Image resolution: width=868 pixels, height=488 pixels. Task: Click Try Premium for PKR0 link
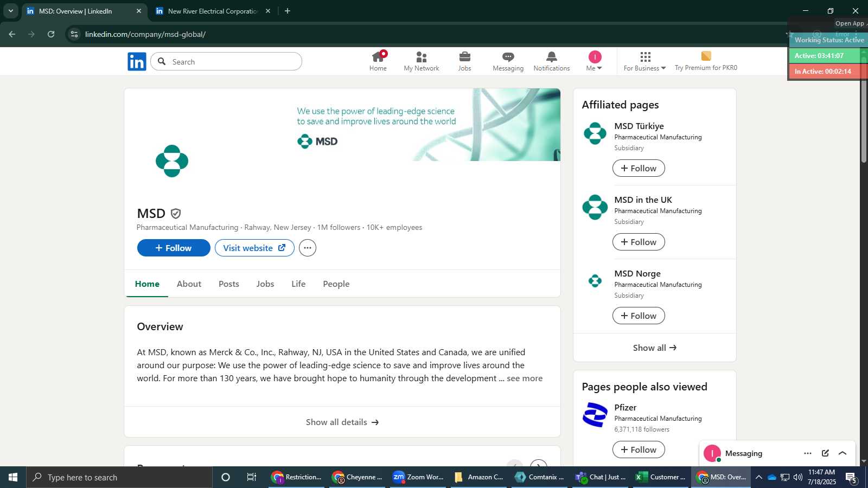pos(706,68)
